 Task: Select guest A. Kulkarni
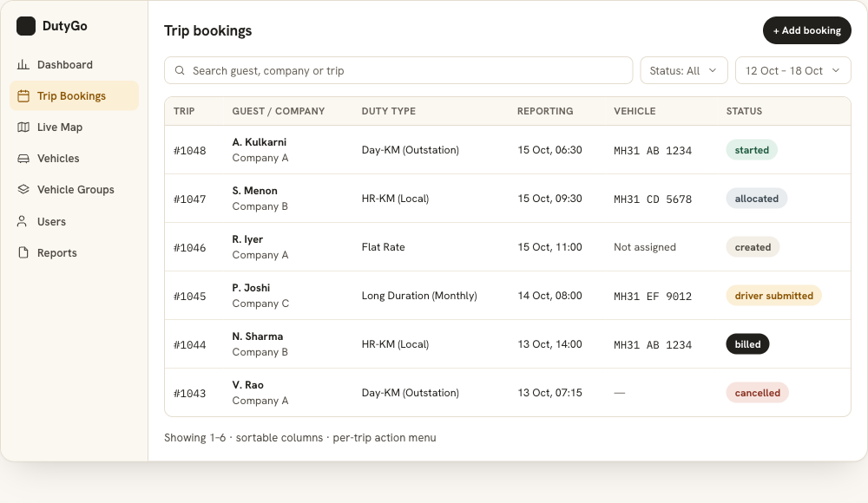click(259, 142)
